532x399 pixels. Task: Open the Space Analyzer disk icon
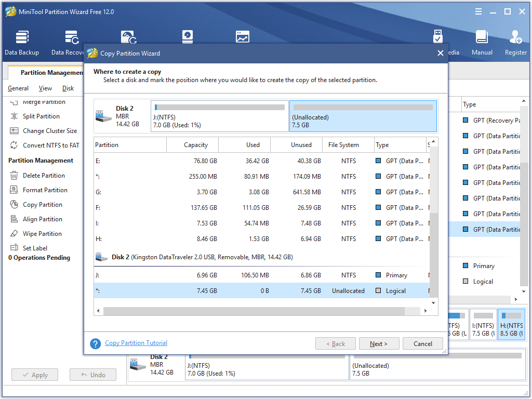click(x=187, y=37)
